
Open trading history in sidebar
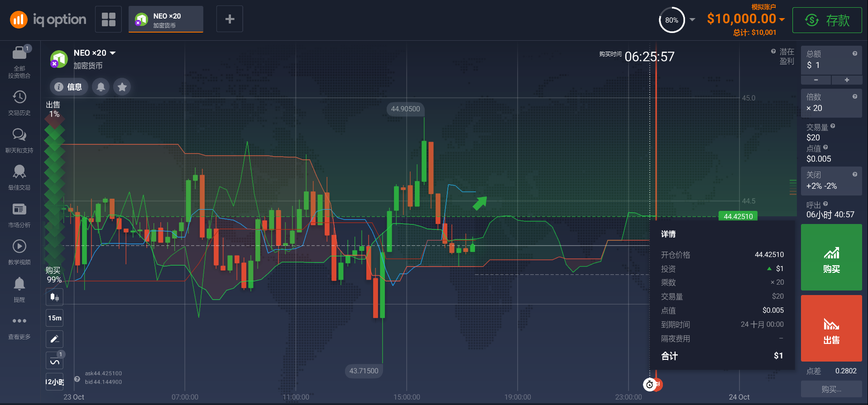point(19,103)
